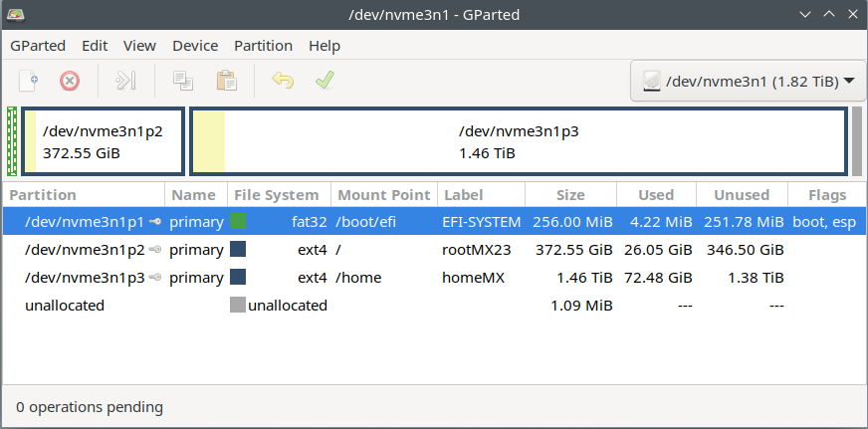This screenshot has height=429, width=868.
Task: Click the 72.48 GiB used value
Action: click(658, 278)
